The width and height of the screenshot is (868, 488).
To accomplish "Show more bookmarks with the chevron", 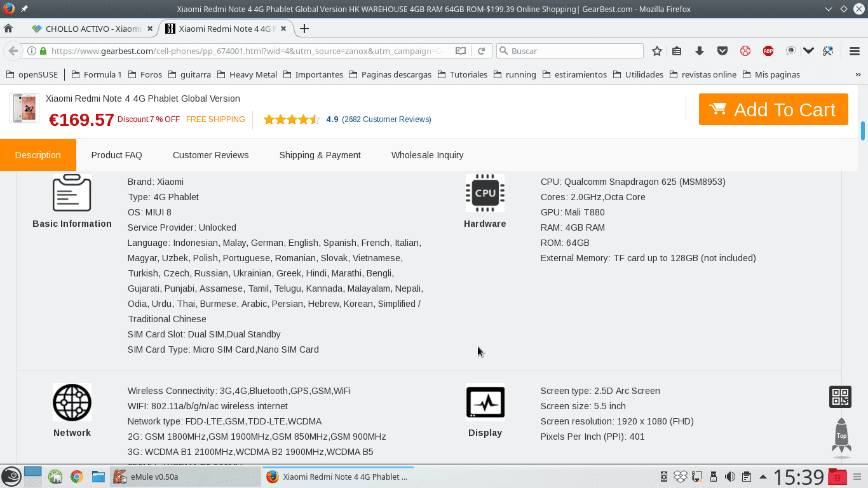I will 858,74.
